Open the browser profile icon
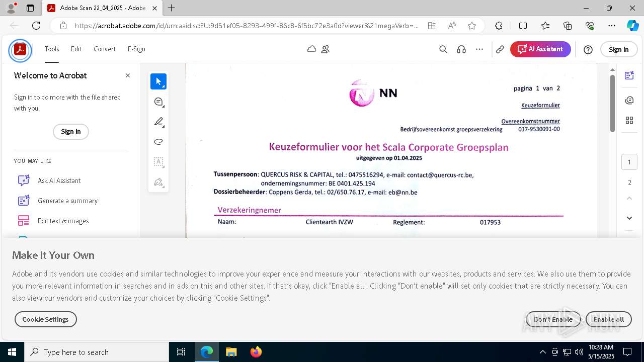644x362 pixels. (x=11, y=8)
